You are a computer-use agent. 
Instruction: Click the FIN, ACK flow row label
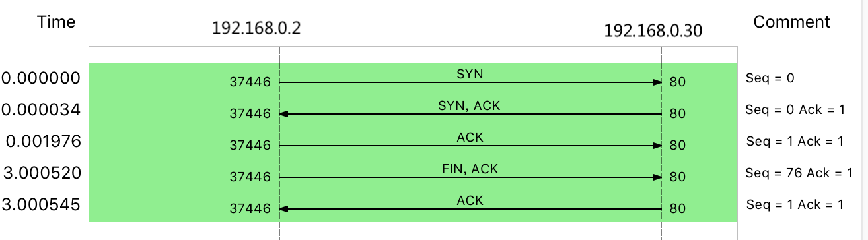coord(470,169)
